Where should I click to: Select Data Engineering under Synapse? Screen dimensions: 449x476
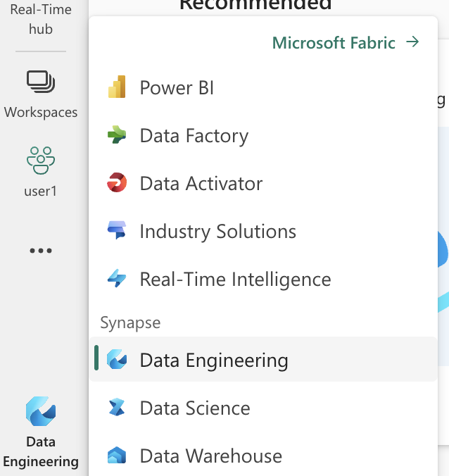click(263, 359)
